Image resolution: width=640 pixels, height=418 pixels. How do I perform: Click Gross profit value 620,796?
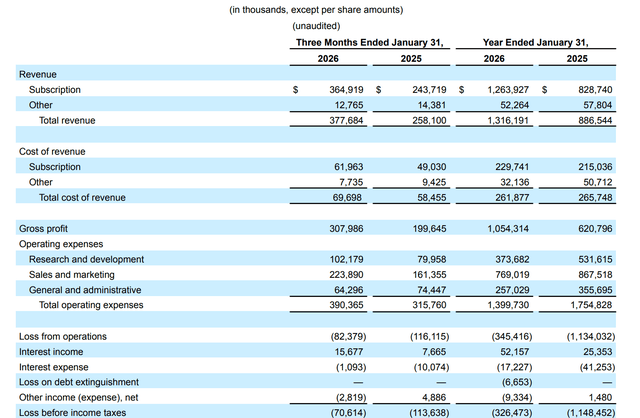pos(595,229)
